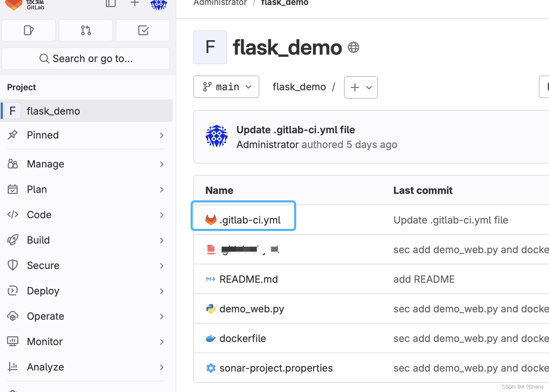Select the issues icon near the top sidebar
Screen dimensions: 549x392
click(28, 30)
